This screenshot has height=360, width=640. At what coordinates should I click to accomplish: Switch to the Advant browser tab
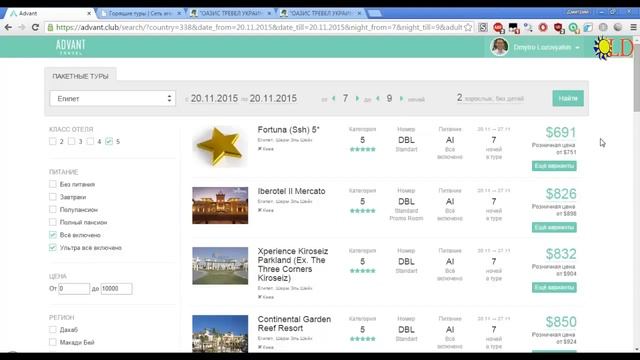click(x=49, y=13)
